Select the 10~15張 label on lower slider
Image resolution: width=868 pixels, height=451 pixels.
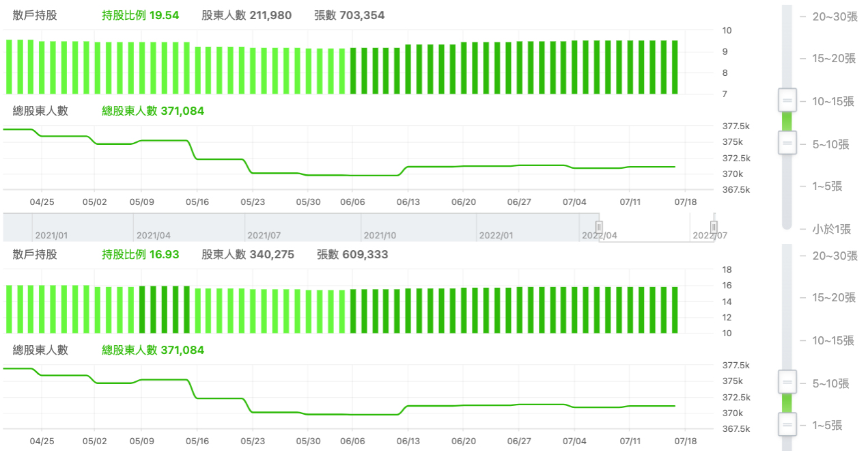point(833,340)
